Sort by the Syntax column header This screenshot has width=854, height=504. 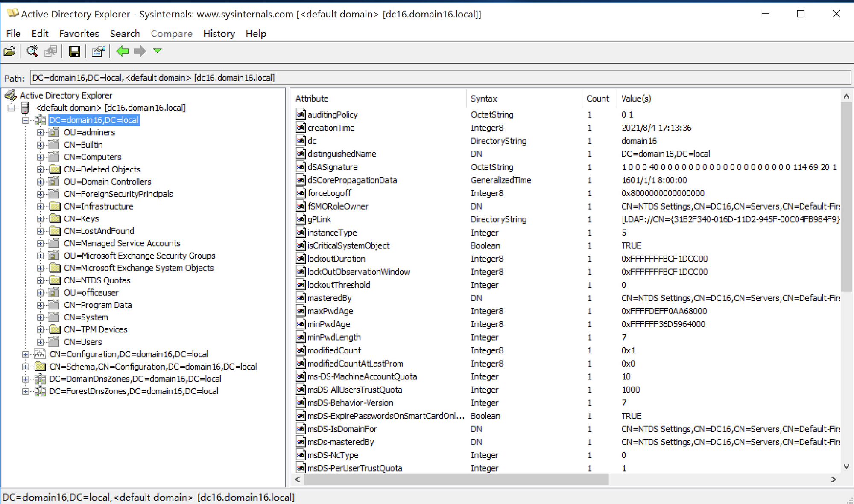[524, 98]
